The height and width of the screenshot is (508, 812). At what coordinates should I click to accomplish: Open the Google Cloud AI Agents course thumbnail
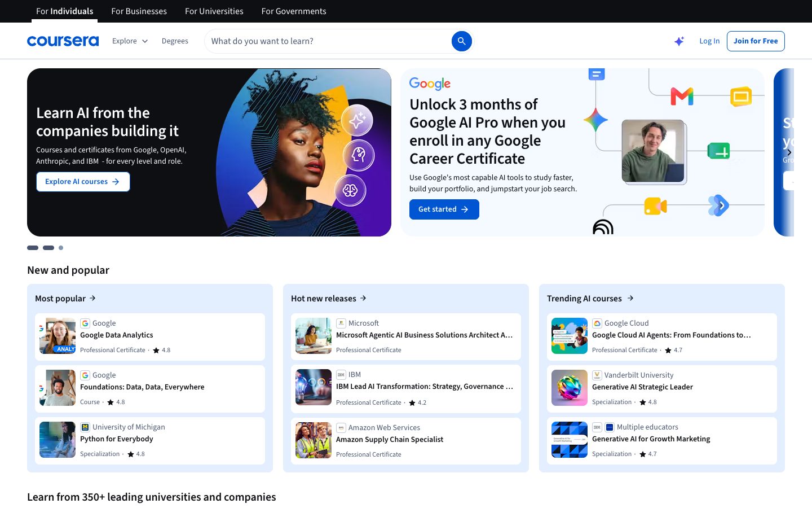pos(570,336)
